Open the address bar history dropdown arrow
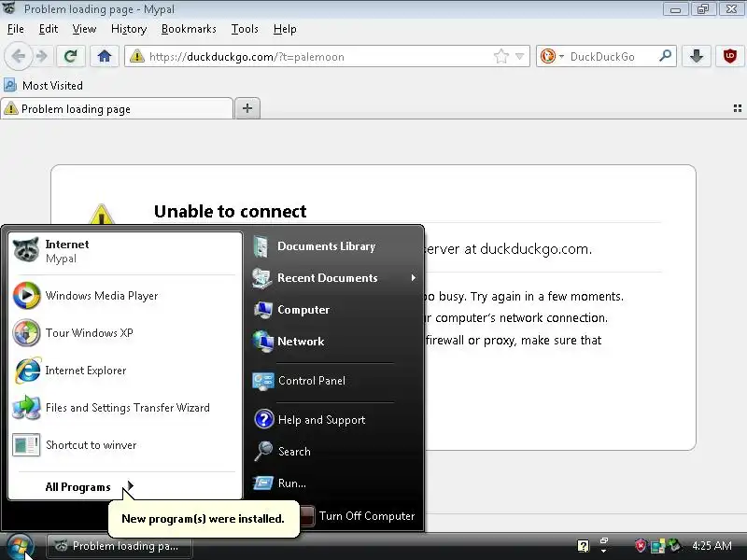747x560 pixels. click(x=520, y=56)
